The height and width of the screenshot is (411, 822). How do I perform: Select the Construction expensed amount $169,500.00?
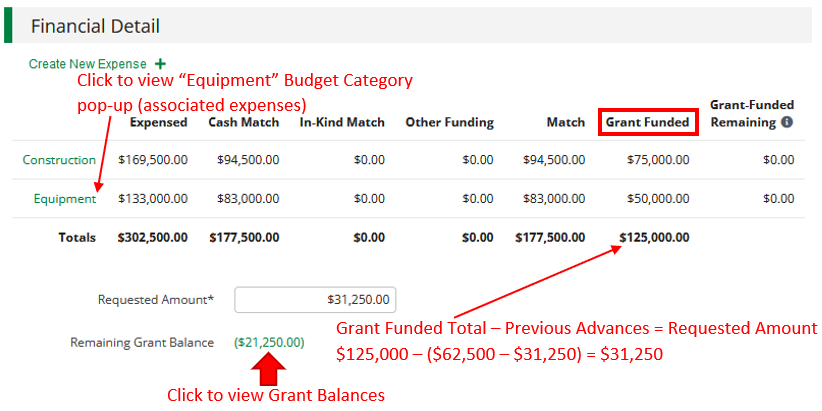pos(152,160)
